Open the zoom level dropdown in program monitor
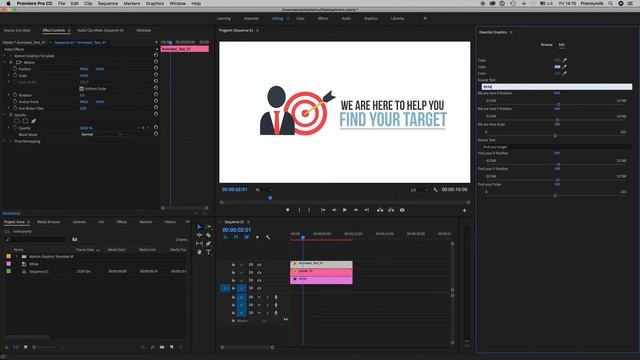The image size is (640, 360). 263,190
